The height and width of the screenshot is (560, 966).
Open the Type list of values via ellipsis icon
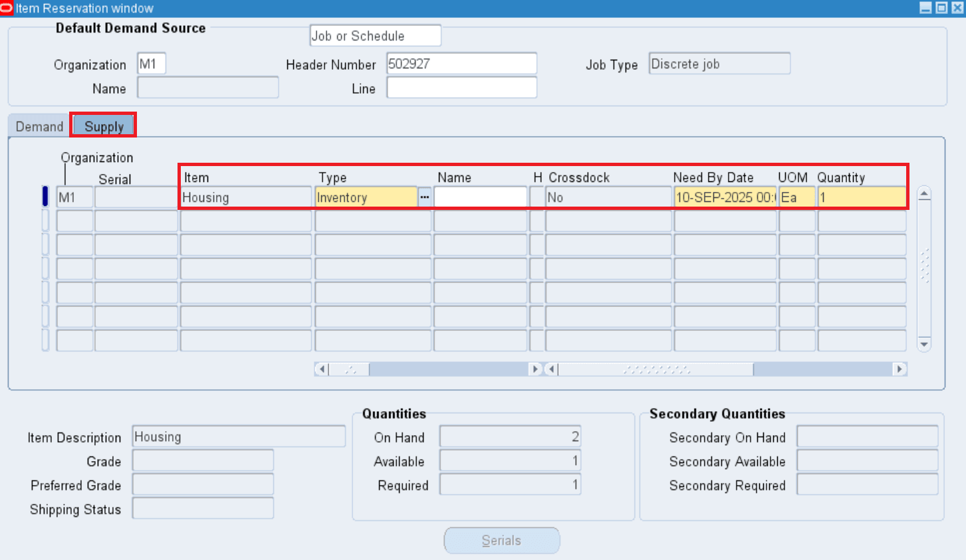[x=424, y=197]
